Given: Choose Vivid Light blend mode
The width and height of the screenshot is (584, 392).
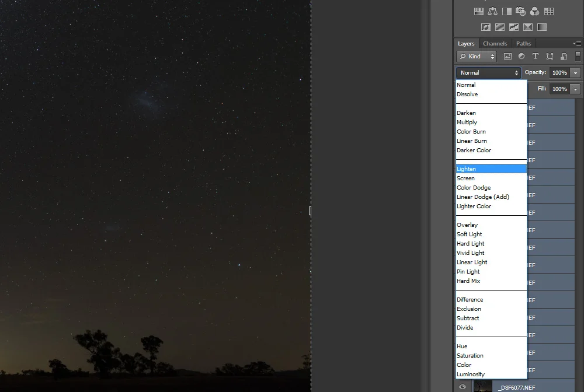Looking at the screenshot, I should pyautogui.click(x=491, y=253).
